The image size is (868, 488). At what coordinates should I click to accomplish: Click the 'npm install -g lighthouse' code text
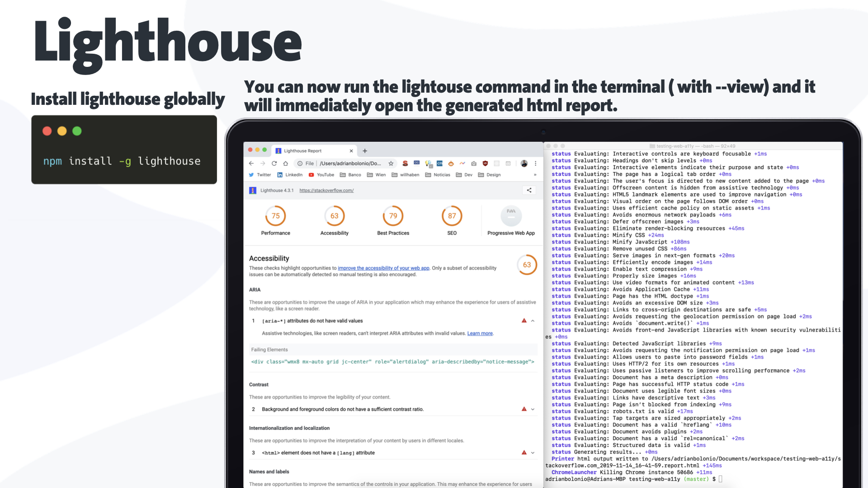click(122, 161)
